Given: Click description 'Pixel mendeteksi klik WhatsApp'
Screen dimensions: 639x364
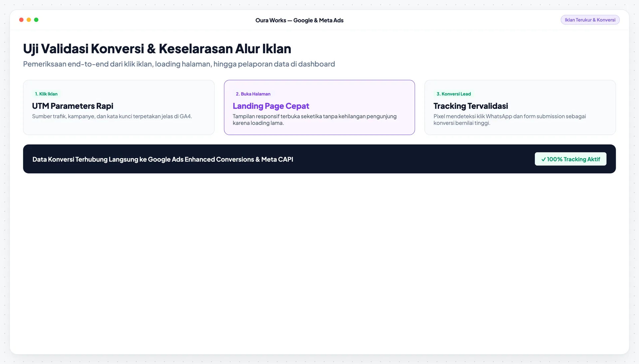Looking at the screenshot, I should coord(510,119).
